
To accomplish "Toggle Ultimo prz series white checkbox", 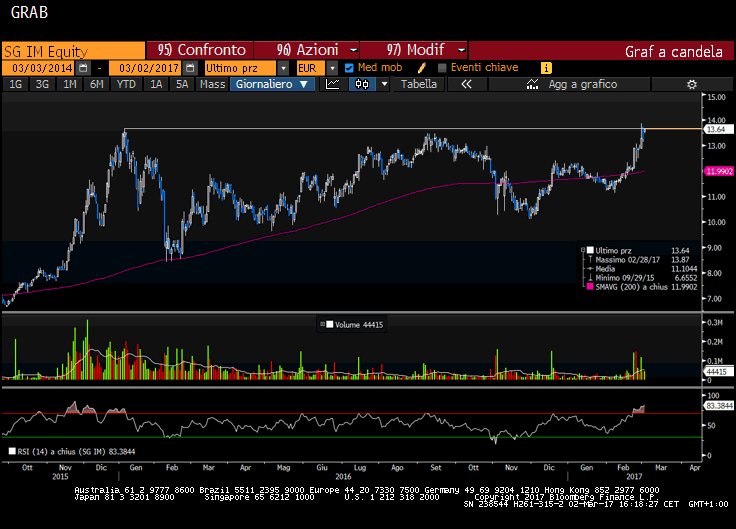I will pyautogui.click(x=590, y=250).
